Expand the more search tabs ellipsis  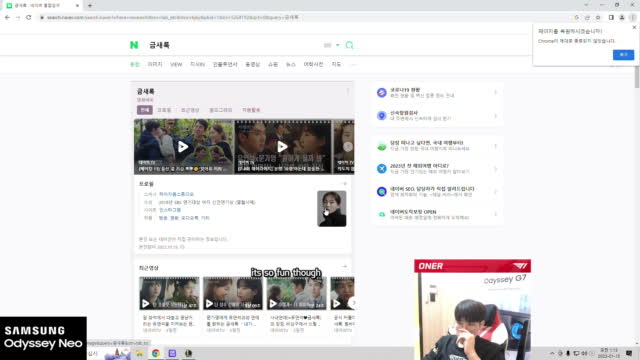pos(353,64)
